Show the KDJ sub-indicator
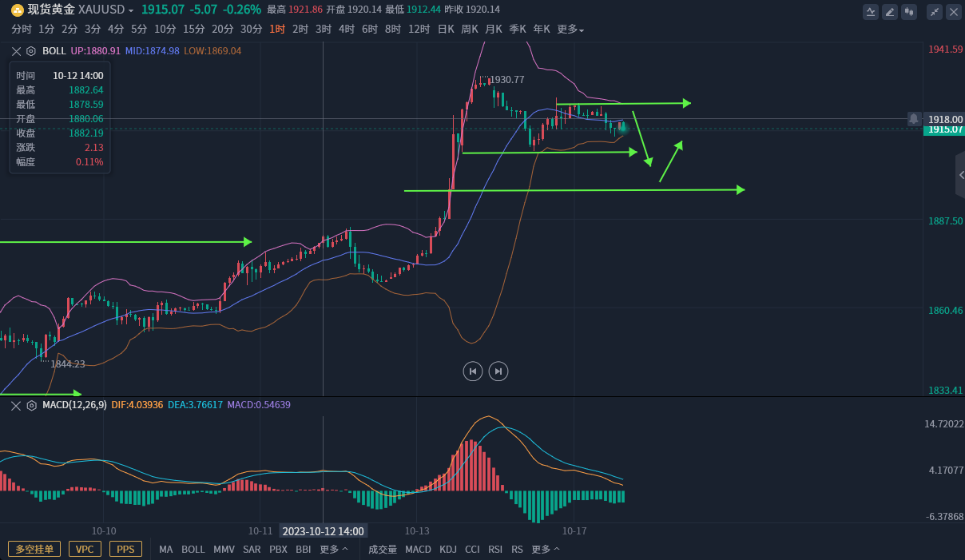 click(448, 550)
